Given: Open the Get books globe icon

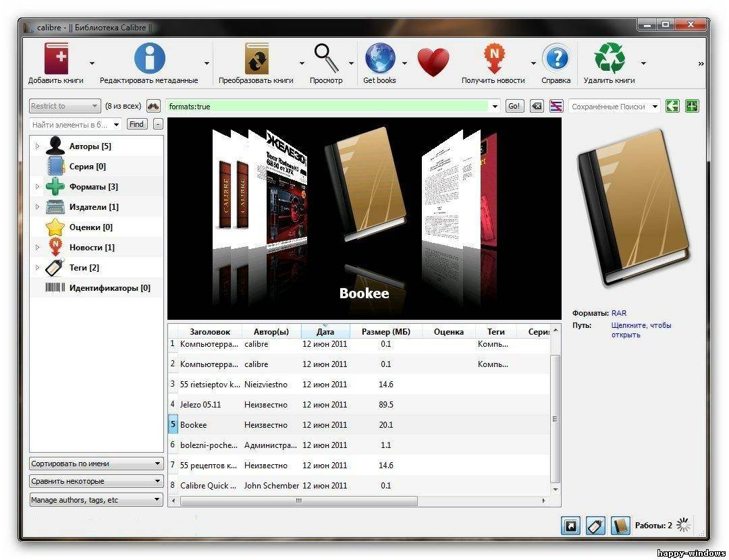Looking at the screenshot, I should point(380,58).
